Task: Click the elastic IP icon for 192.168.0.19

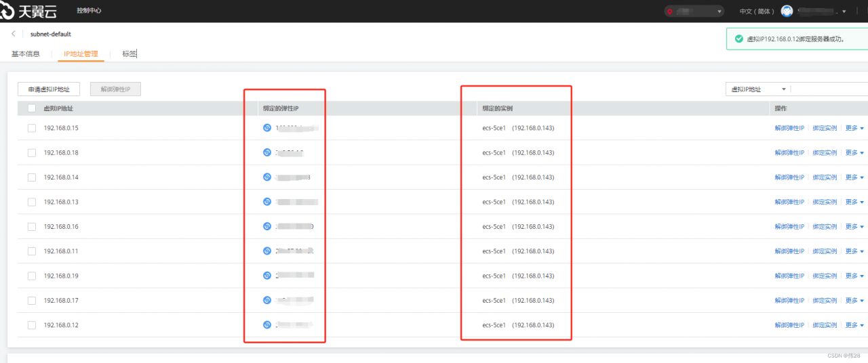Action: click(267, 276)
